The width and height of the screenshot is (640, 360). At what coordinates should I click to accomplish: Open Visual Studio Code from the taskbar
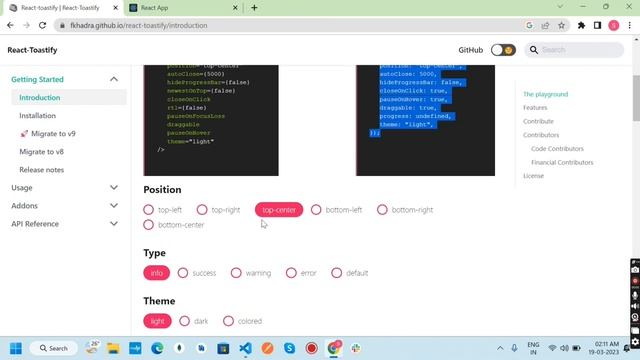(245, 348)
